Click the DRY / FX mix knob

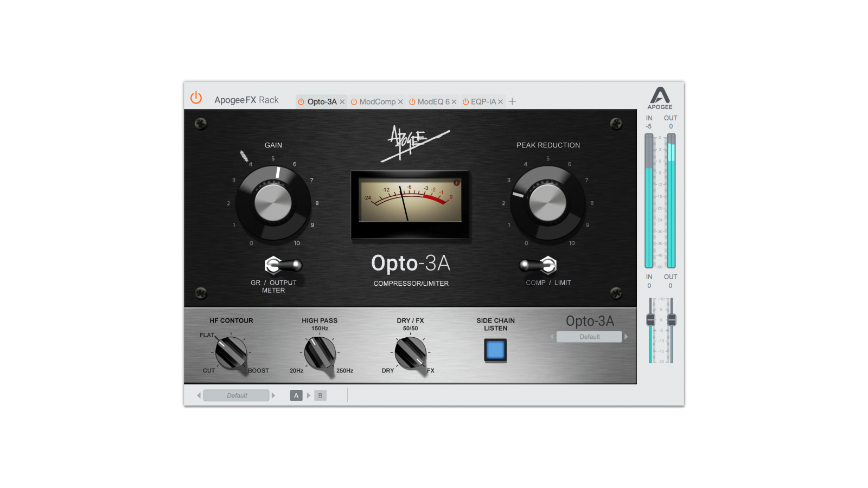pyautogui.click(x=411, y=352)
